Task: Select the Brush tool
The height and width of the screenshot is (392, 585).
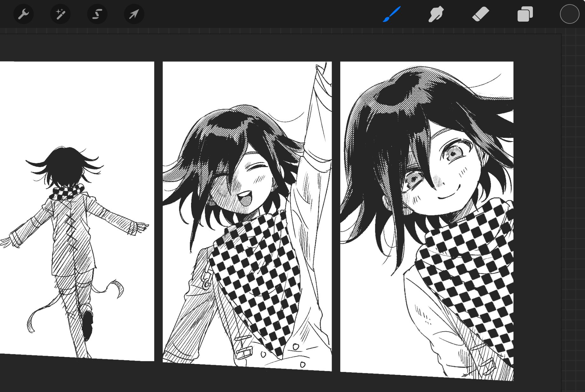Action: 392,14
